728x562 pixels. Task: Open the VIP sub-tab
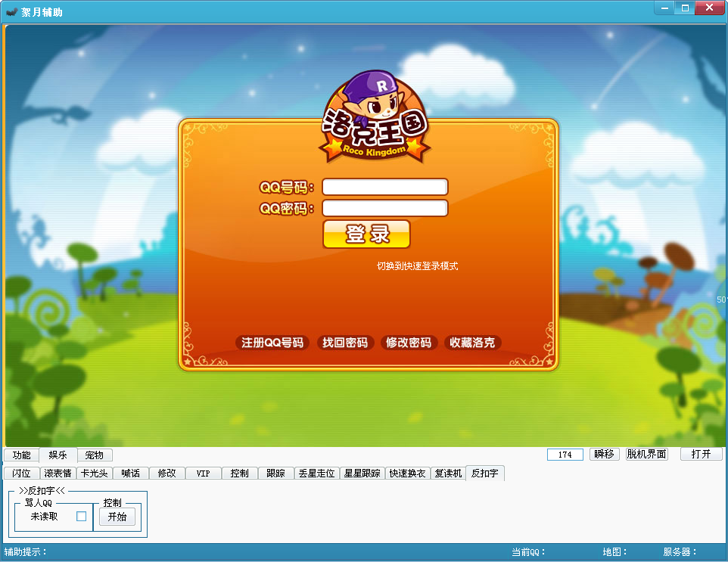(x=203, y=473)
